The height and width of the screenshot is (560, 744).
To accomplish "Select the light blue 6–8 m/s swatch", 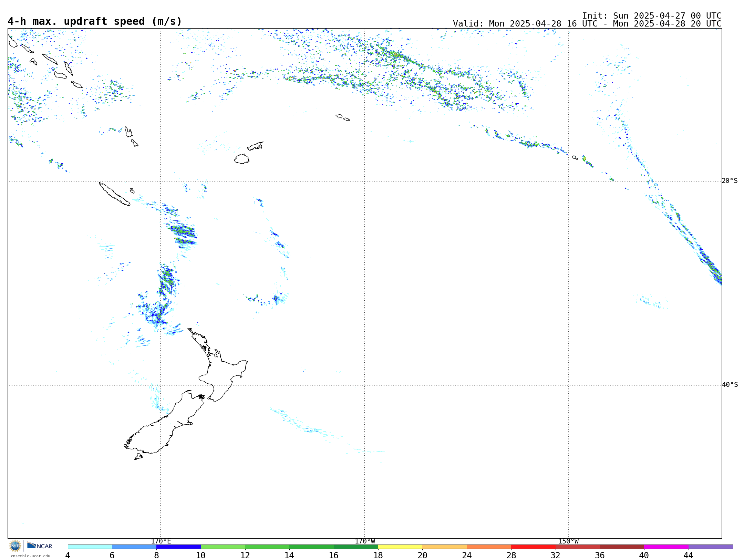I will [134, 547].
